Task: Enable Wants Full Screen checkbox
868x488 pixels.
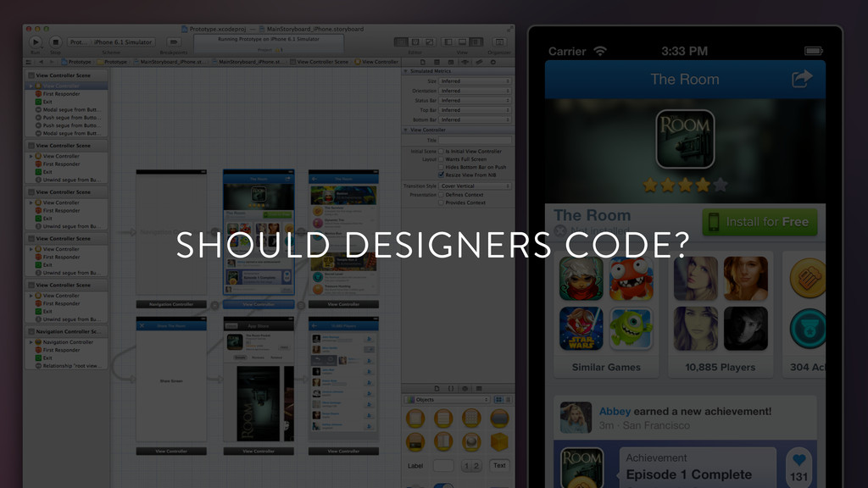Action: [441, 158]
